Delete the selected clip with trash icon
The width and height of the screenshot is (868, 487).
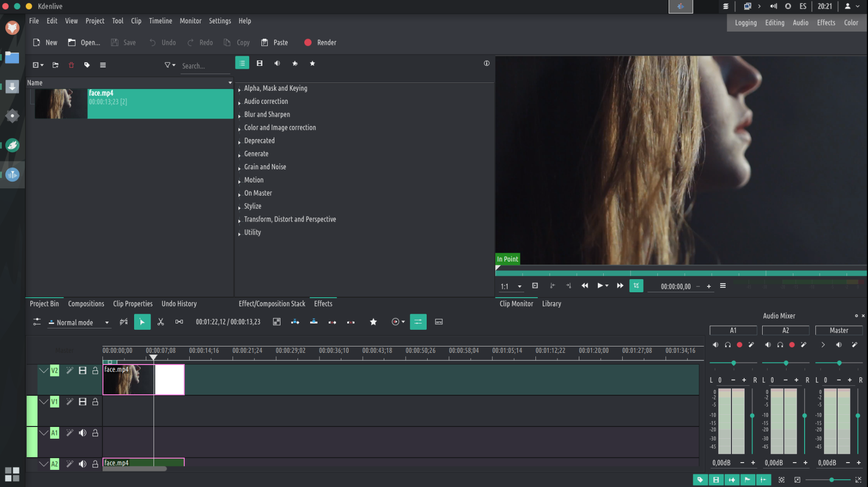pos(71,65)
